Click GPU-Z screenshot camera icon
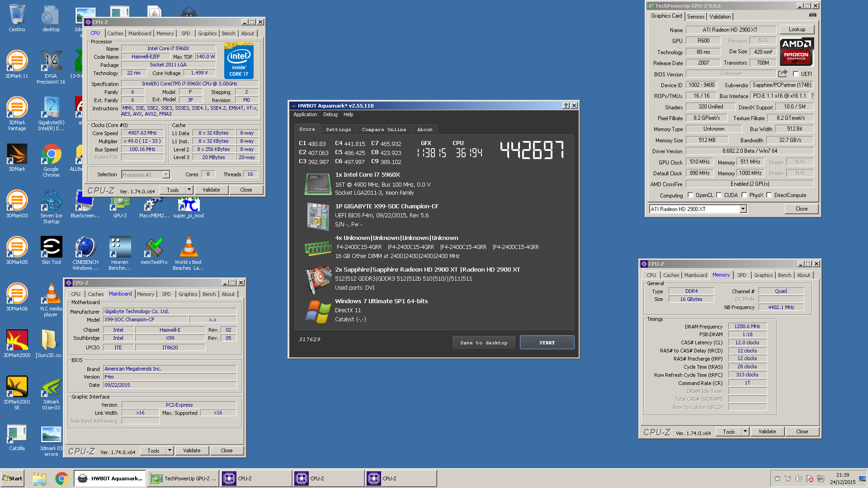Viewport: 868px width, 488px height. click(x=813, y=15)
